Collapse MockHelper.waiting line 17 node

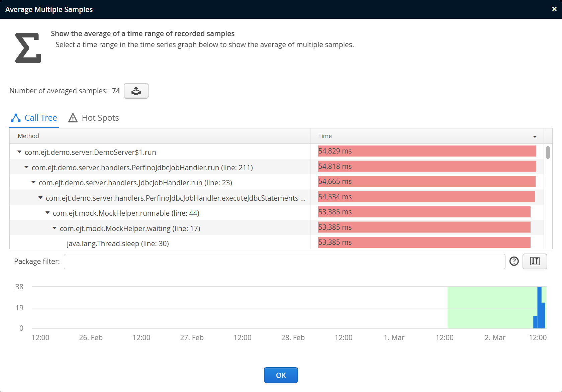point(55,228)
